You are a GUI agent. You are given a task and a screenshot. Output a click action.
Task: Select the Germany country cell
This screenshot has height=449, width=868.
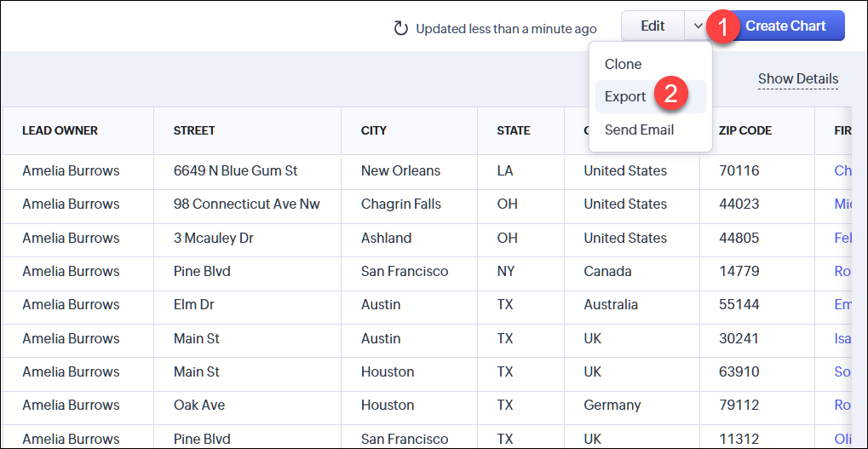pyautogui.click(x=612, y=405)
